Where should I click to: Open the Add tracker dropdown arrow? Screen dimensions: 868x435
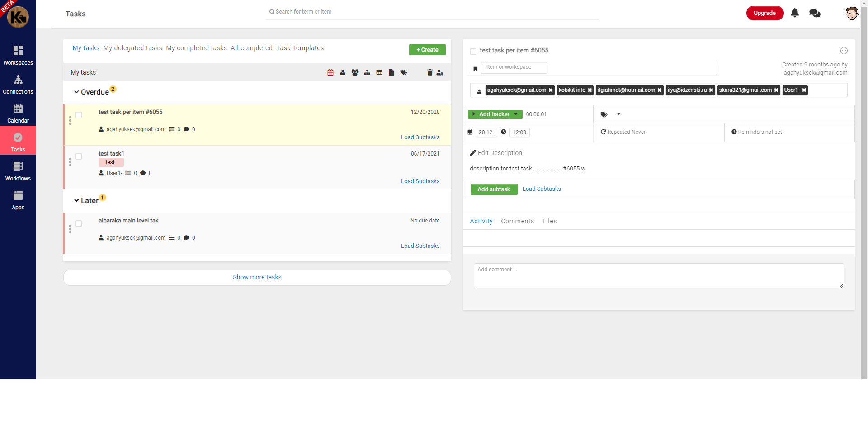tap(516, 114)
